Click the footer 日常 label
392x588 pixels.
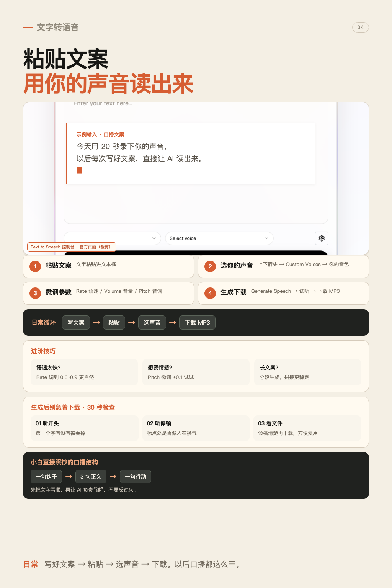[31, 564]
